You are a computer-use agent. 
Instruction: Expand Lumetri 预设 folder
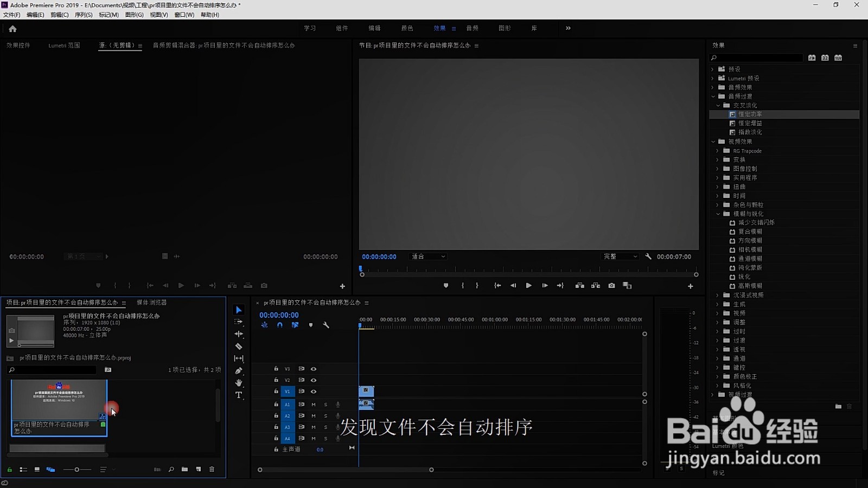712,79
